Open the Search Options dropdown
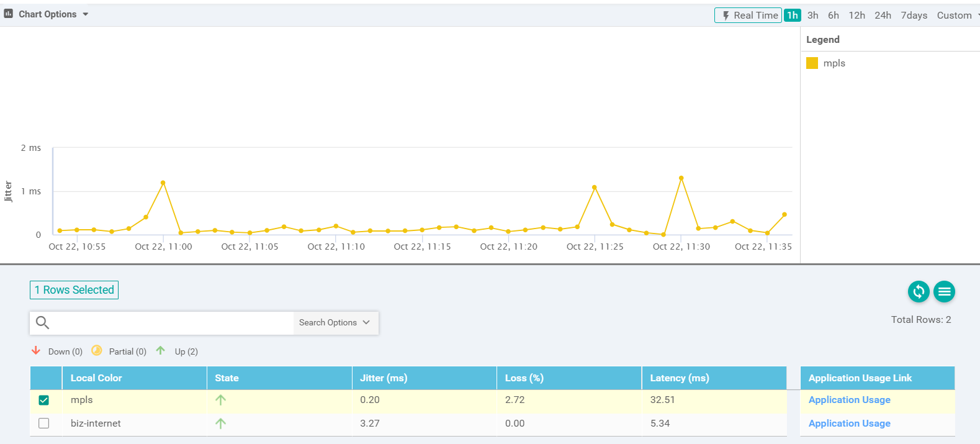Viewport: 980px width, 444px height. (x=335, y=323)
